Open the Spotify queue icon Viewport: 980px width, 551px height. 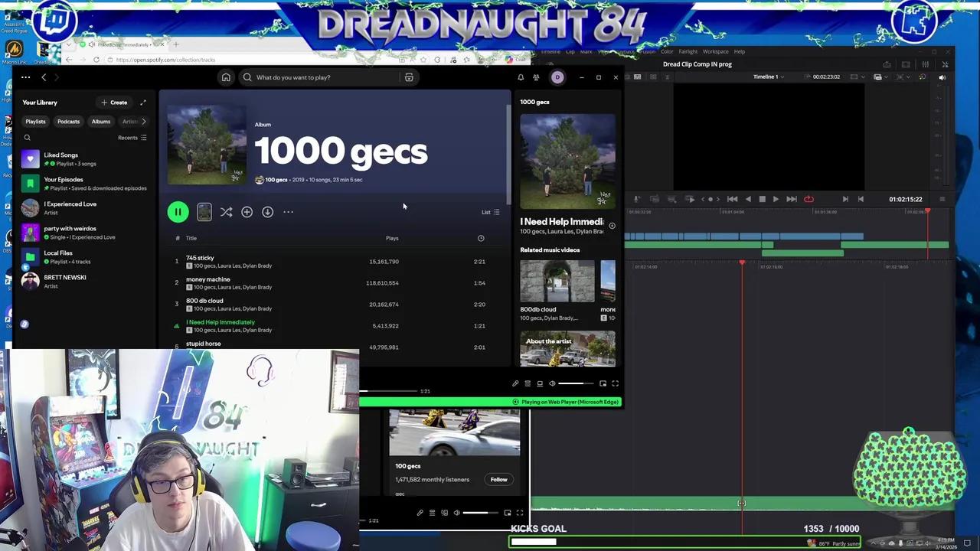point(528,383)
